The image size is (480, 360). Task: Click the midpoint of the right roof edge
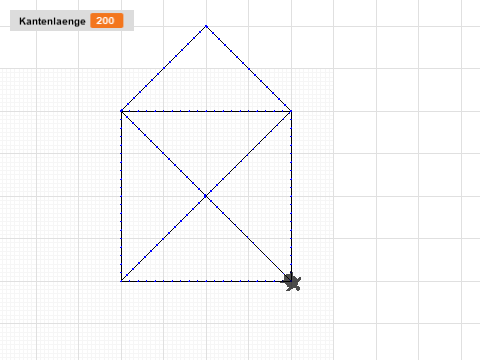(249, 68)
